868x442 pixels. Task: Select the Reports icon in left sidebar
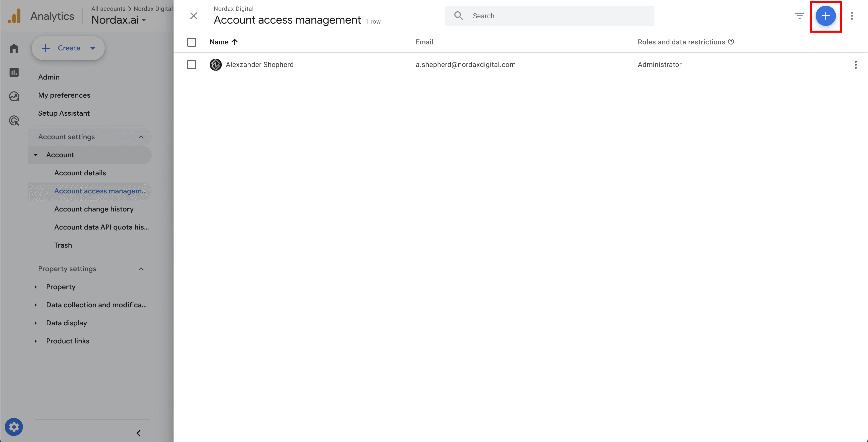pyautogui.click(x=14, y=72)
